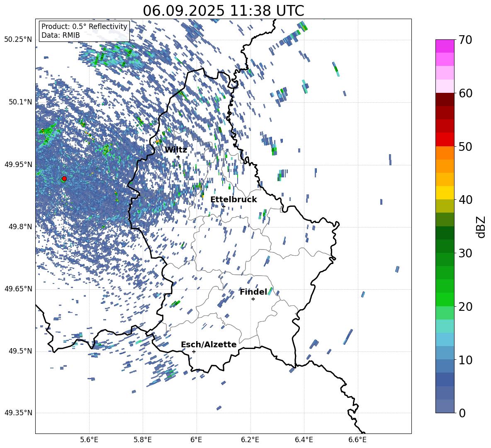Click the 5.6°E longitude label
The width and height of the screenshot is (491, 448).
click(x=89, y=440)
